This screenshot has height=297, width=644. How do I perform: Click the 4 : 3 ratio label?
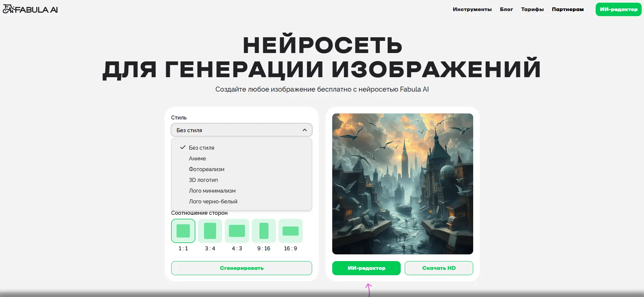(237, 248)
